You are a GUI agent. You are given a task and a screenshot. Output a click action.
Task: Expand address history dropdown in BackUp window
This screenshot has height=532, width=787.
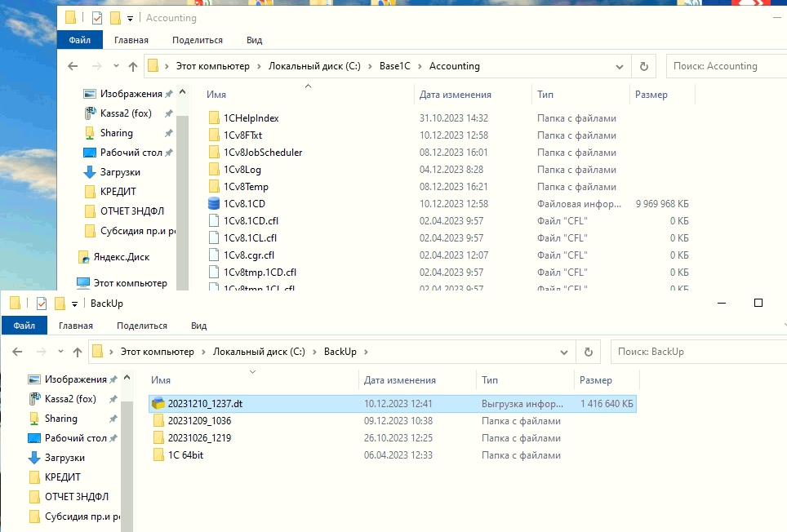click(564, 352)
